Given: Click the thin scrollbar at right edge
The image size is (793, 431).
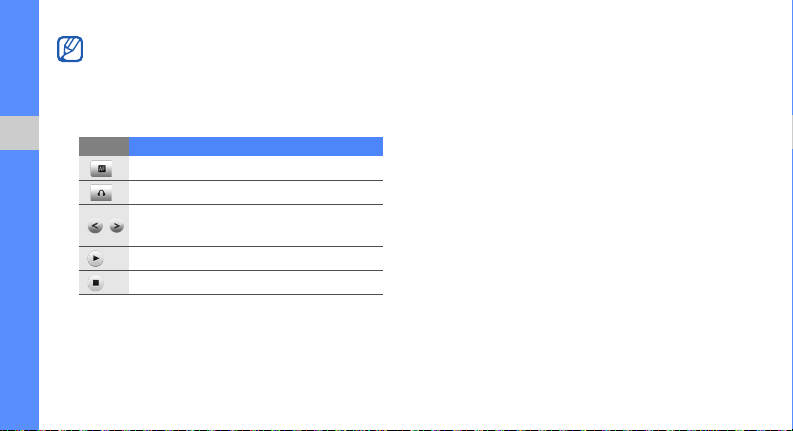Looking at the screenshot, I should click(x=791, y=215).
